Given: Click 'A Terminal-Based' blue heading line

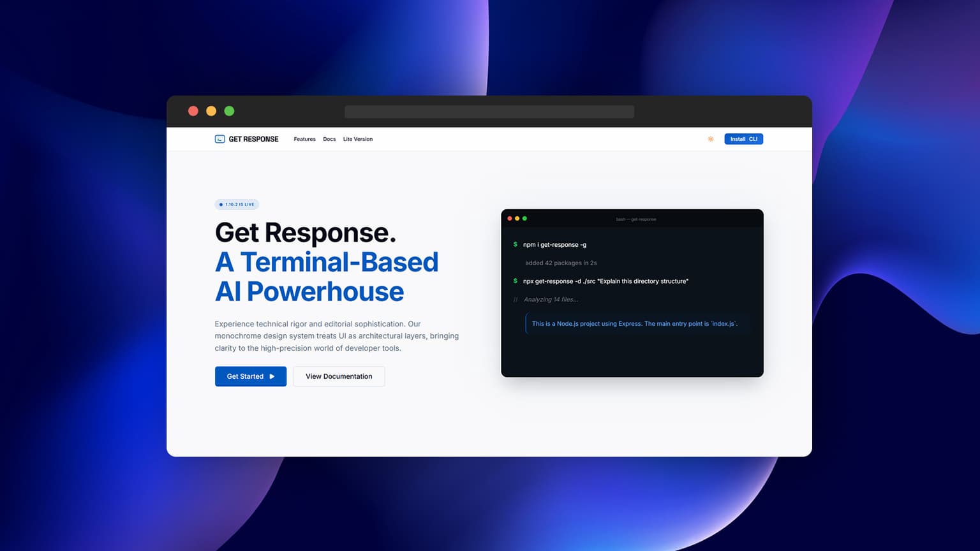Looking at the screenshot, I should 327,262.
